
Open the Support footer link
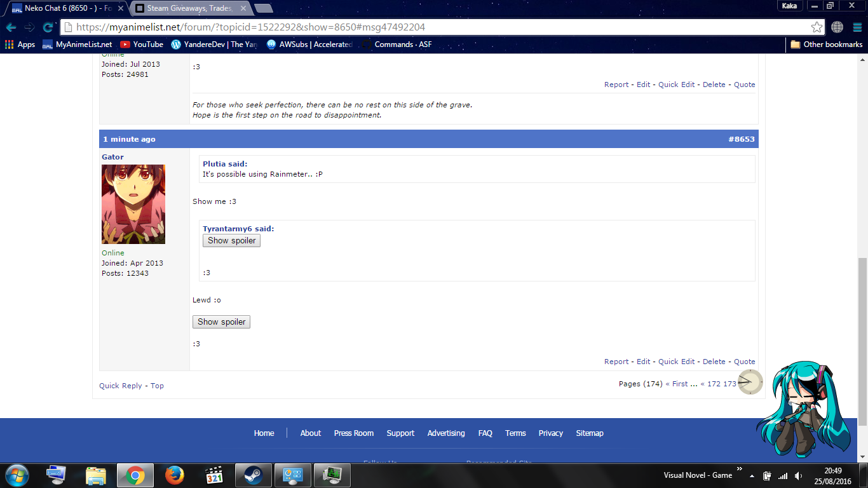pyautogui.click(x=400, y=433)
